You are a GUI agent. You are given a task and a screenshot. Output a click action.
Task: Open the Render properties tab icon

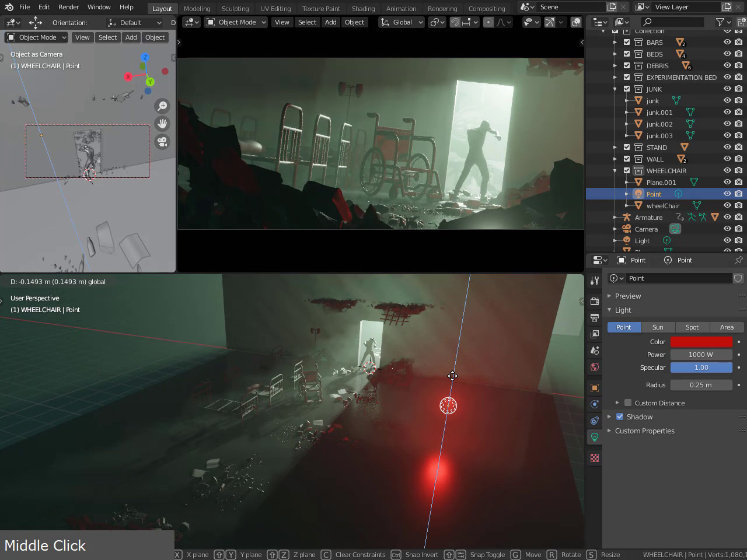594,302
